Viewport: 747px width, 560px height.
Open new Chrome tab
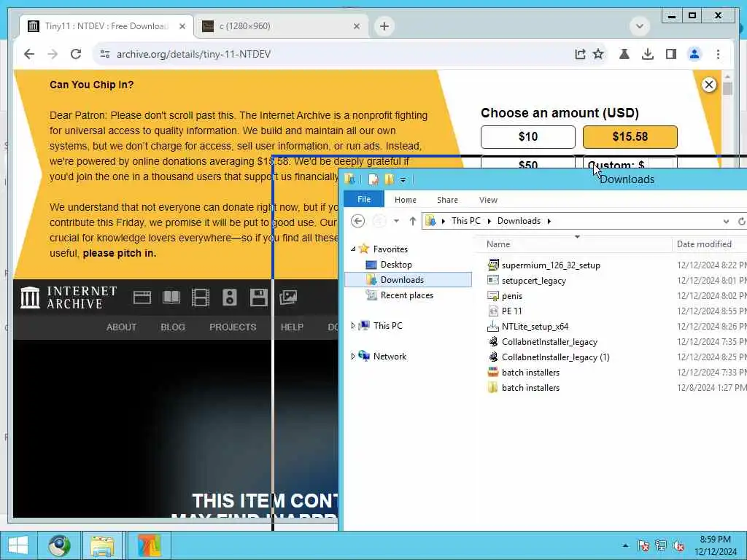tap(384, 26)
